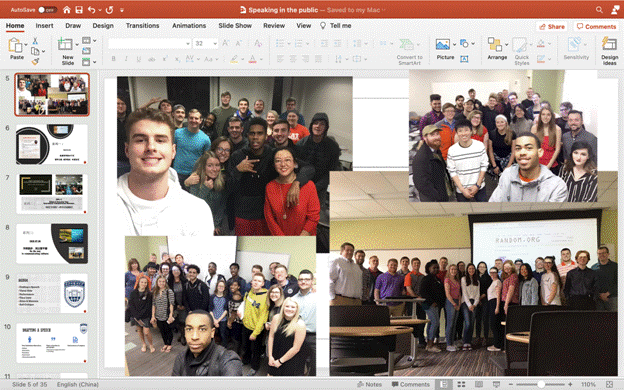Viewport: 624px width, 390px height.
Task: Toggle Superscript formatting
Action: (x=164, y=59)
